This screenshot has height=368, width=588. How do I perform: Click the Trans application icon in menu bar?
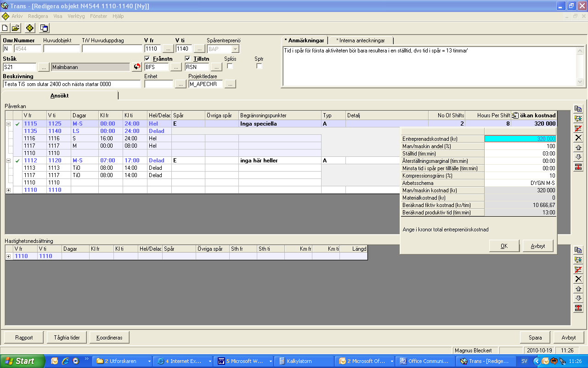[6, 16]
